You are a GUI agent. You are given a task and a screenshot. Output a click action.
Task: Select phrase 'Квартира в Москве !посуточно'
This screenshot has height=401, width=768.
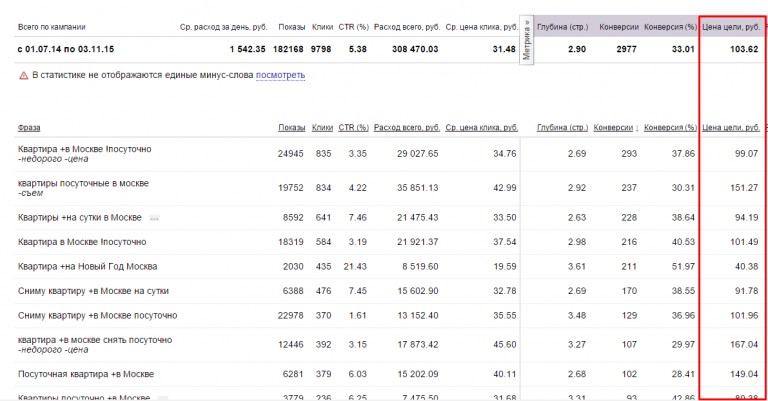coord(82,242)
